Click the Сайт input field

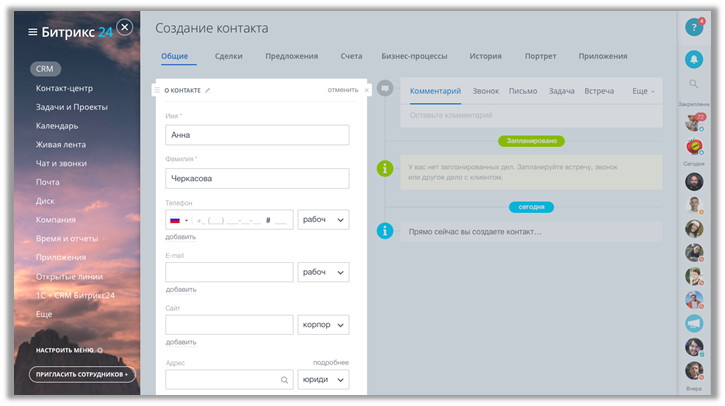(229, 325)
